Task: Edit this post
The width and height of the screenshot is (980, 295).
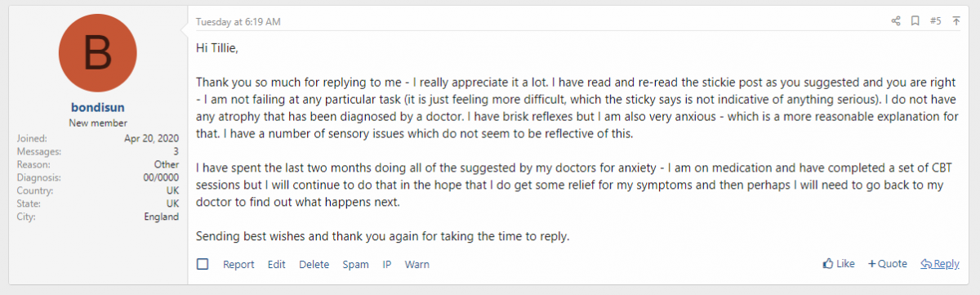Action: [277, 264]
